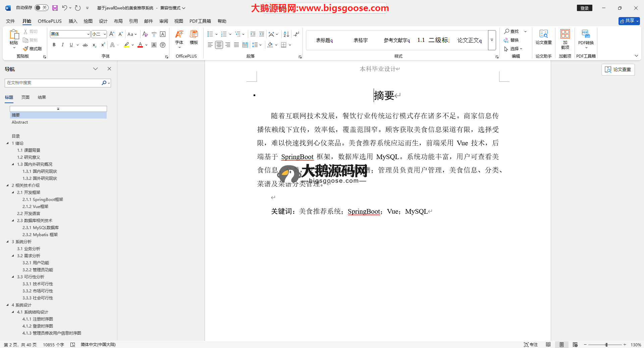Click the navigation search field
This screenshot has height=348, width=644.
coord(53,83)
